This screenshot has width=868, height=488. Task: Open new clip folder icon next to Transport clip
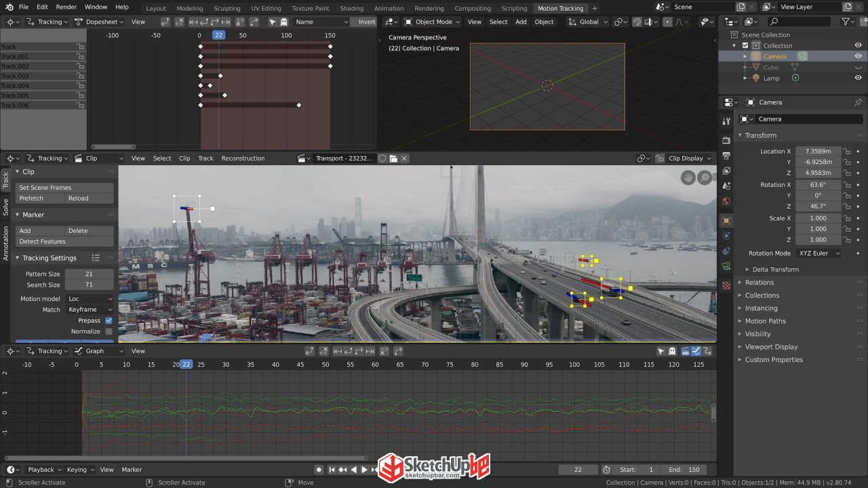pos(393,159)
